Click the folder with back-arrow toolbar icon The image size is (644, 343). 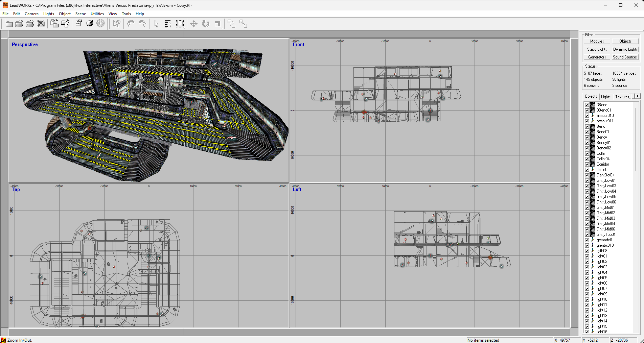point(30,24)
